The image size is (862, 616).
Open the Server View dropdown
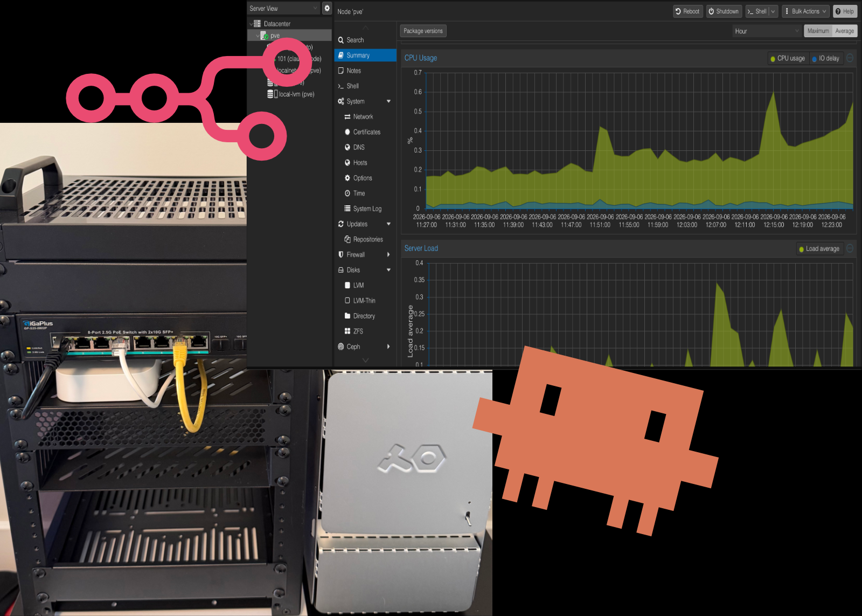pyautogui.click(x=284, y=8)
